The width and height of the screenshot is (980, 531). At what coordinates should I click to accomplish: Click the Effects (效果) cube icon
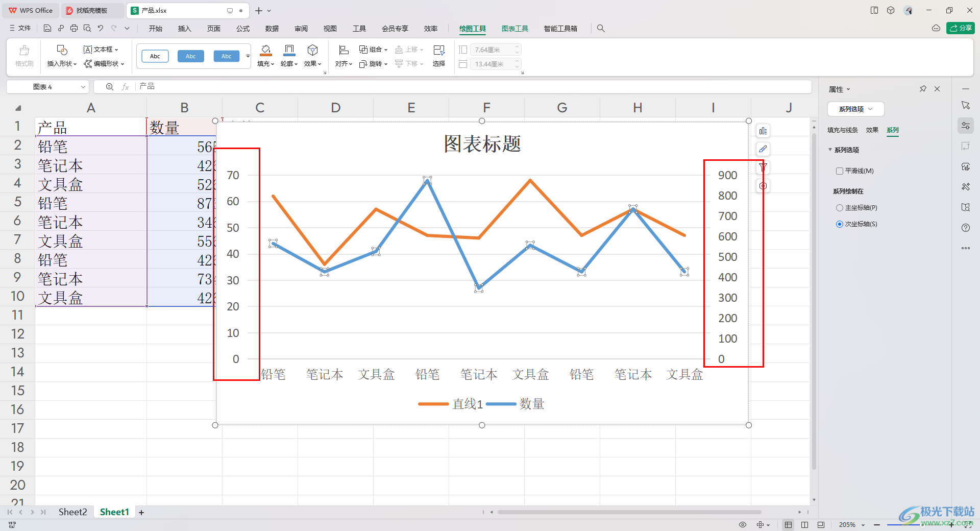point(313,50)
